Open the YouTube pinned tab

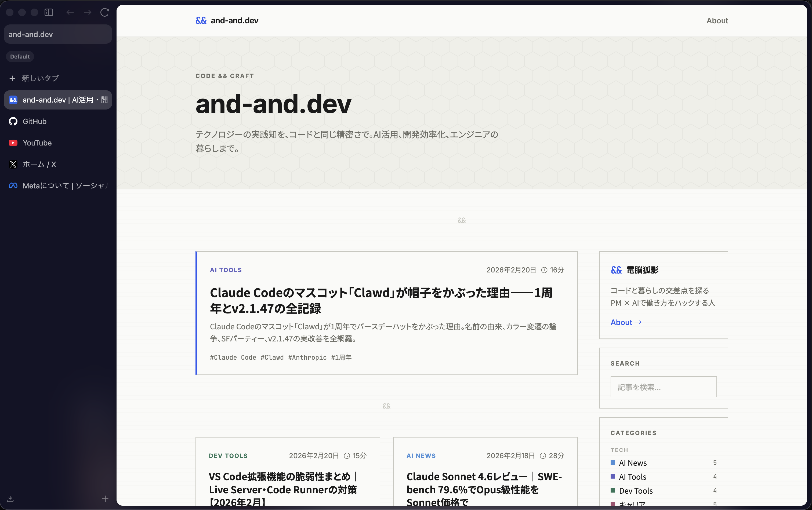point(37,143)
